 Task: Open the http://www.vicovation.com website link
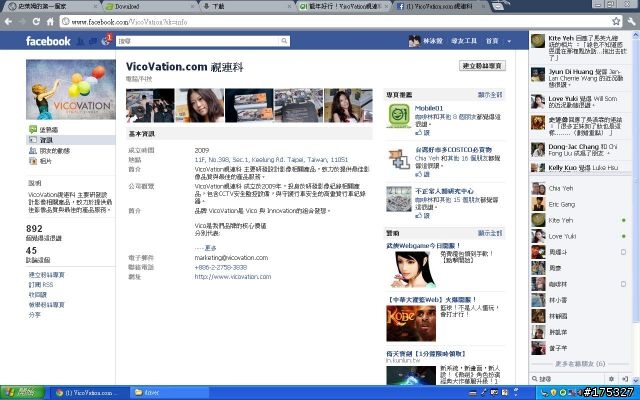[x=233, y=276]
